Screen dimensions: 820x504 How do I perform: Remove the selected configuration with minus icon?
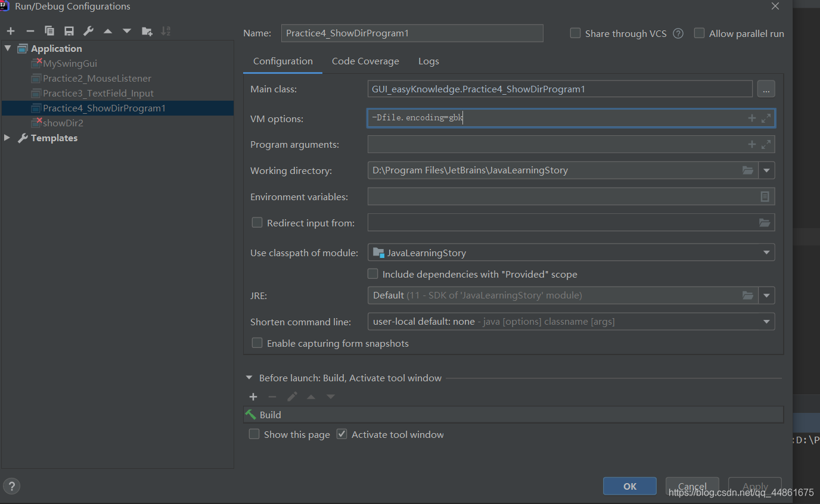30,31
